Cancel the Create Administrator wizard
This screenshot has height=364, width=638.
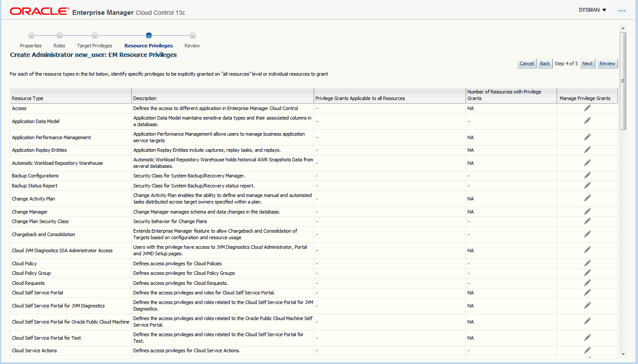pos(527,63)
